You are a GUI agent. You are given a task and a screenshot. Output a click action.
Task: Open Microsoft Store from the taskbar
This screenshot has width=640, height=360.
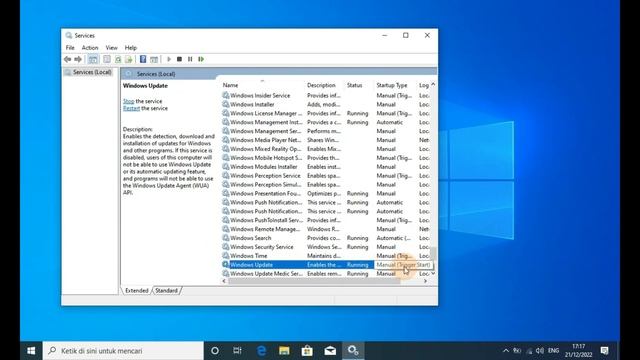tap(307, 351)
